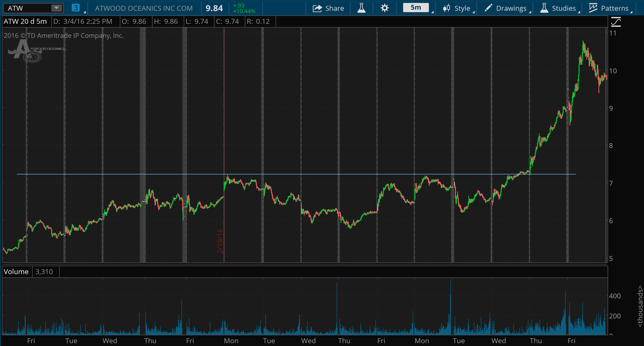Click the red 2/19/16 vertical date marker
The image size is (644, 346).
[224, 149]
